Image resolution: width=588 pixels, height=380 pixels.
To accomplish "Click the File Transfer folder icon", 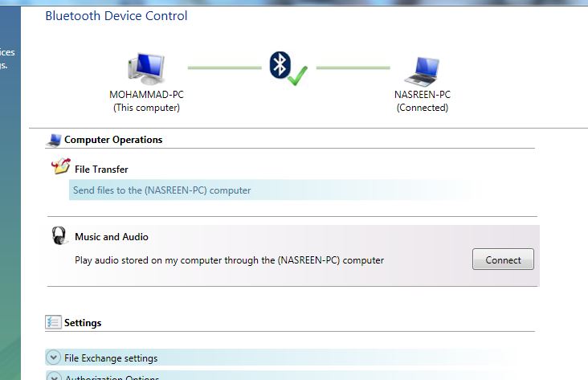I will [61, 166].
